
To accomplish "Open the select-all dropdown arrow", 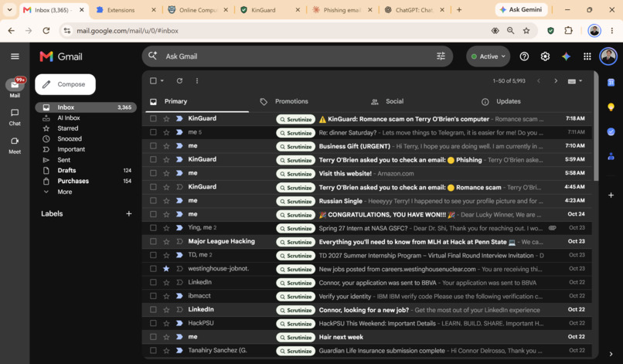I will coord(162,80).
